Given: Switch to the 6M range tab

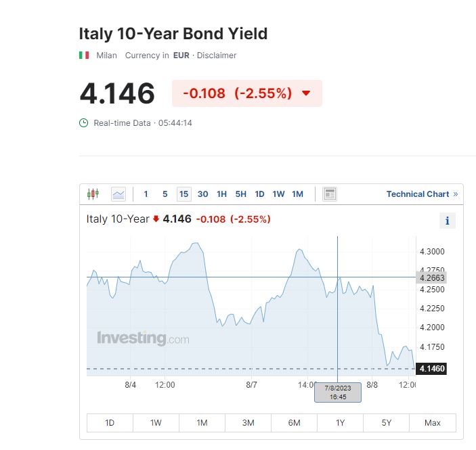Looking at the screenshot, I should [x=294, y=423].
